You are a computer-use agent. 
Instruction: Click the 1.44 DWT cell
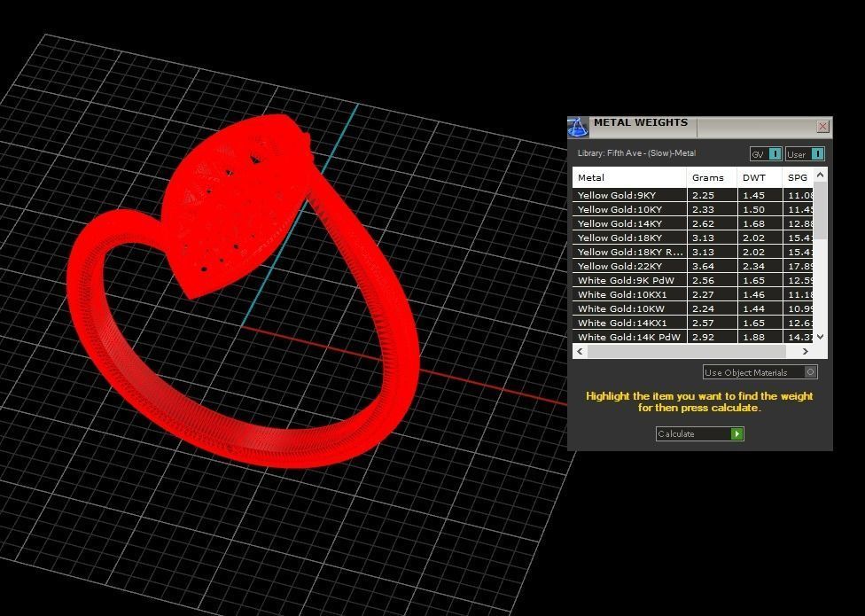760,308
